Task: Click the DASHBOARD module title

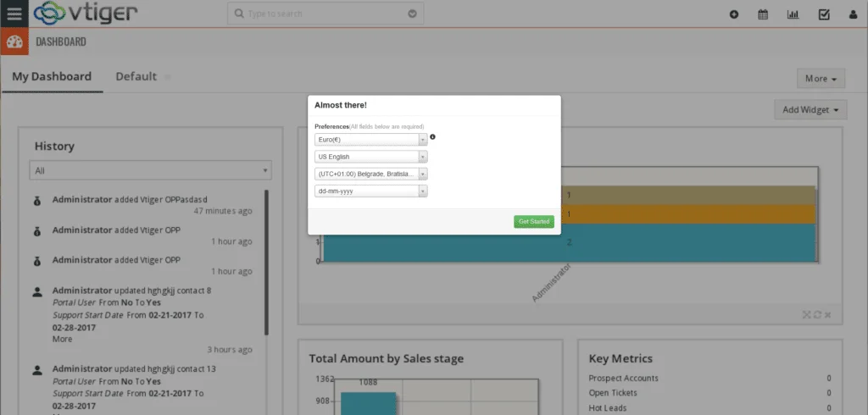Action: (61, 41)
